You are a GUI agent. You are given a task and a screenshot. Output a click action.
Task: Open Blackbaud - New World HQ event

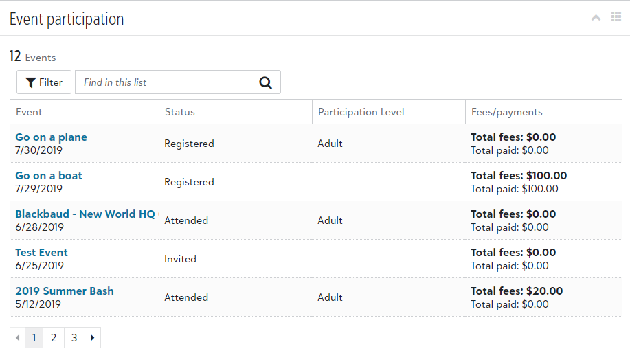coord(85,214)
